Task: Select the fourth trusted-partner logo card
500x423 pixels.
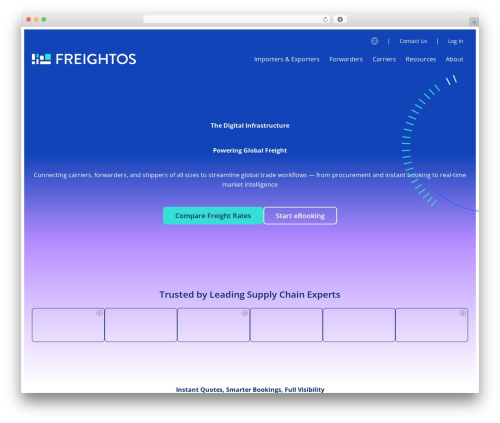Action: [x=286, y=325]
